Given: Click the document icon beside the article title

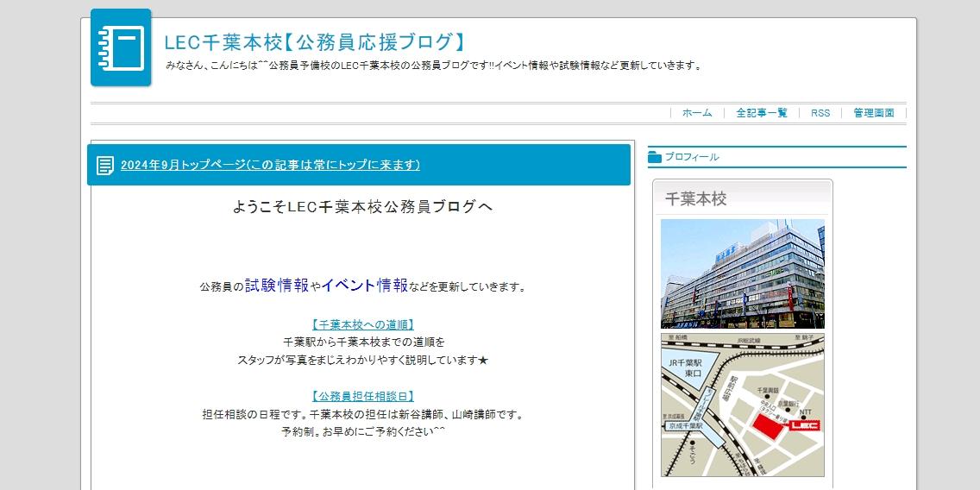Looking at the screenshot, I should pos(105,166).
